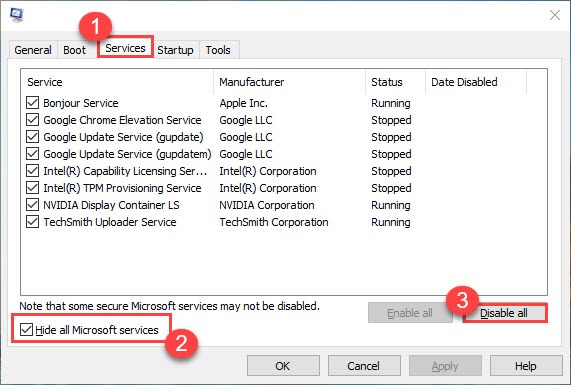Toggle Google Update Service (gupdate) checkbox

click(32, 137)
